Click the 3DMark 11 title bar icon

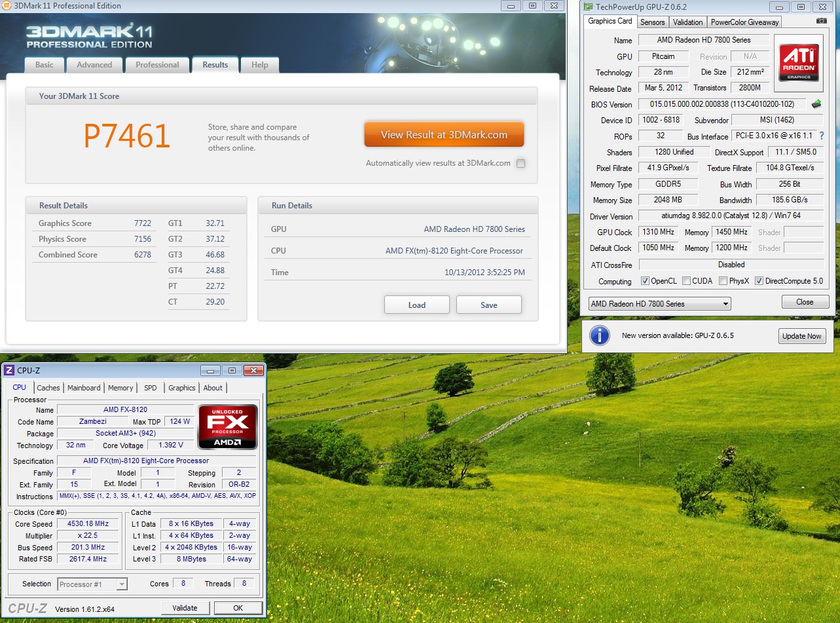pyautogui.click(x=7, y=5)
